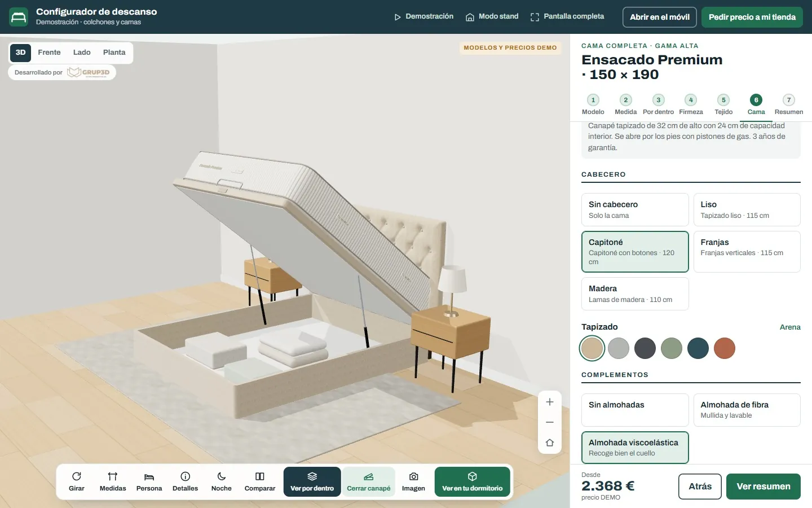Screen dimensions: 812x508
Task: Click the 2.368 € price
Action: pos(608,486)
